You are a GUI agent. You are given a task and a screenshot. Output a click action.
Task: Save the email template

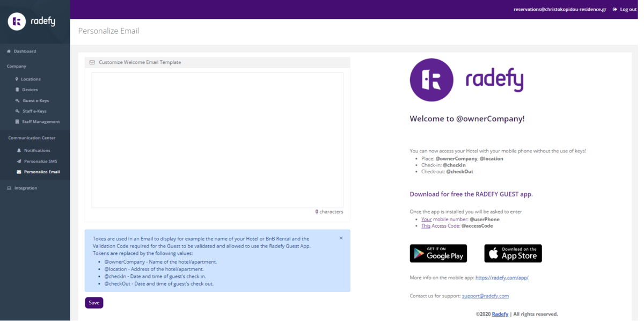point(94,303)
